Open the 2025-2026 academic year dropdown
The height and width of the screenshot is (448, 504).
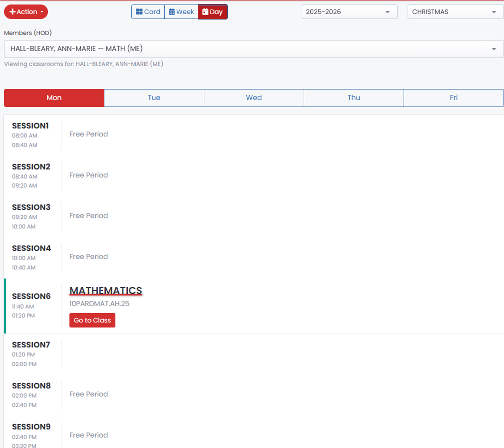click(349, 12)
